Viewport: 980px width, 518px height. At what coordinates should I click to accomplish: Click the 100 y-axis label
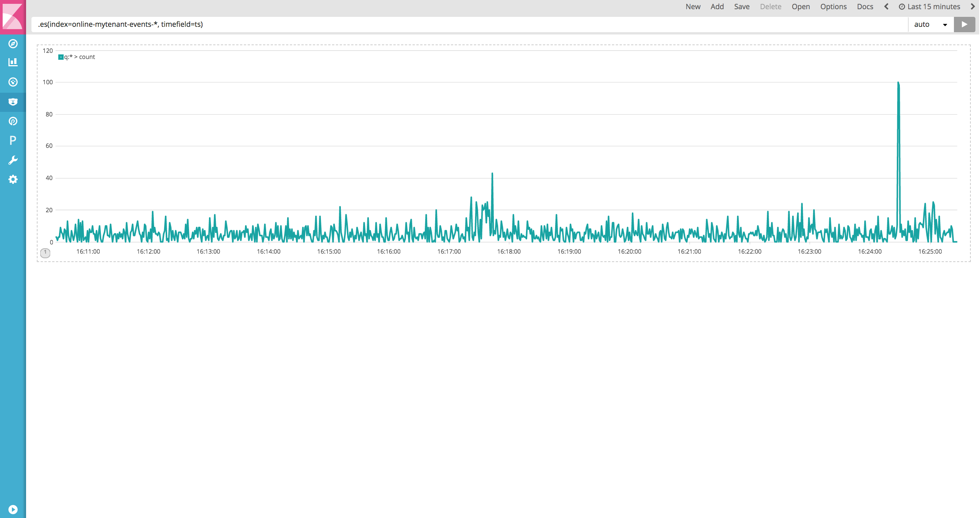click(48, 82)
